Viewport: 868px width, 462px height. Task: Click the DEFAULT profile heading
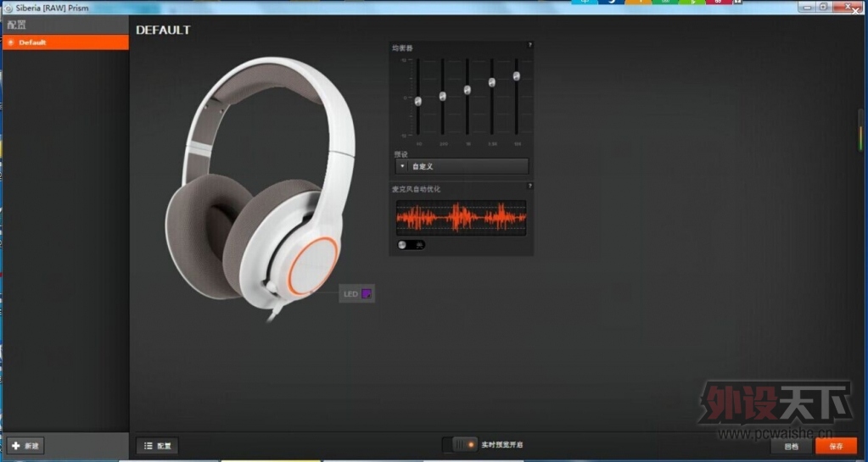pyautogui.click(x=163, y=31)
